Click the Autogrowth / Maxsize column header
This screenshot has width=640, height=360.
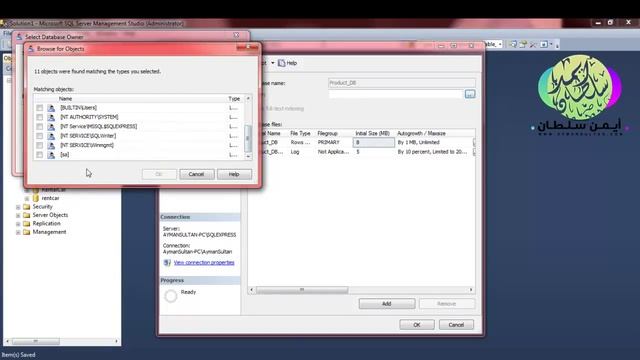tap(421, 133)
